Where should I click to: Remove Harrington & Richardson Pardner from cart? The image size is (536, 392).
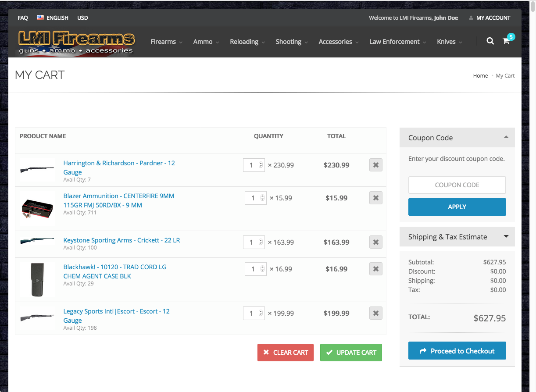tap(376, 165)
